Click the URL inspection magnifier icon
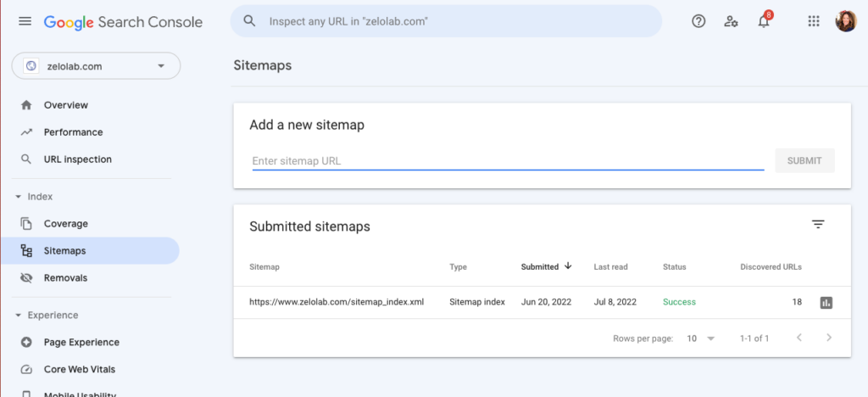The width and height of the screenshot is (868, 397). point(26,159)
